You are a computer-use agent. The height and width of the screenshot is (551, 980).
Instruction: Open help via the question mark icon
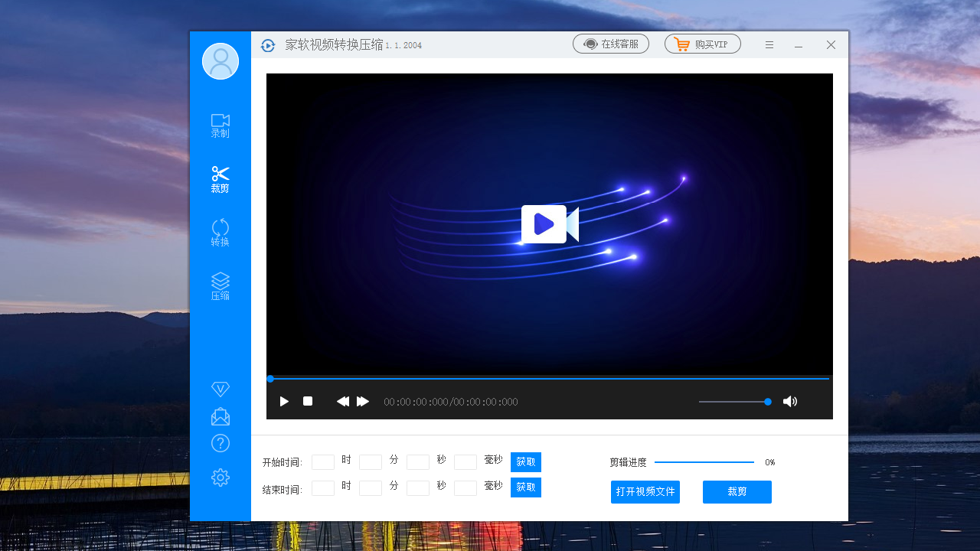point(220,443)
